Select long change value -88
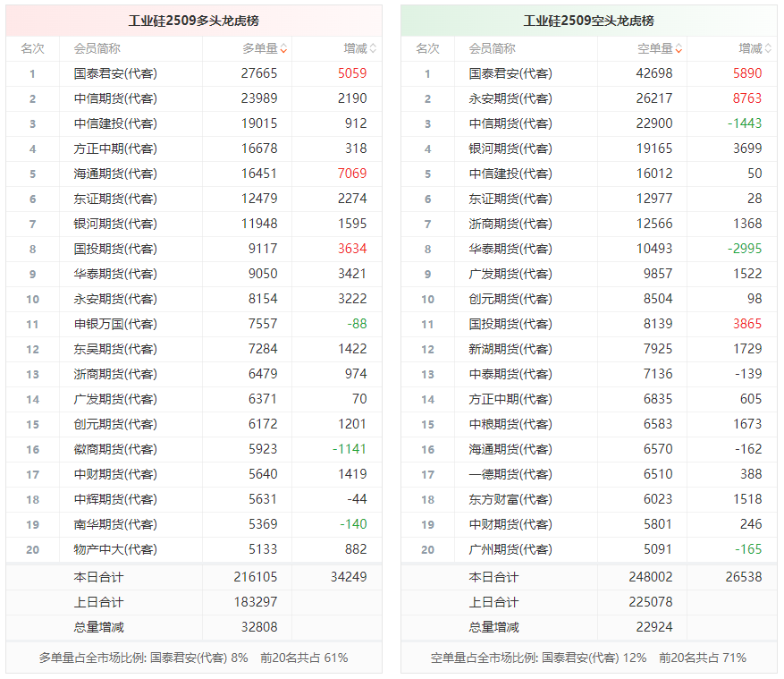This screenshot has width=784, height=679. (x=357, y=324)
